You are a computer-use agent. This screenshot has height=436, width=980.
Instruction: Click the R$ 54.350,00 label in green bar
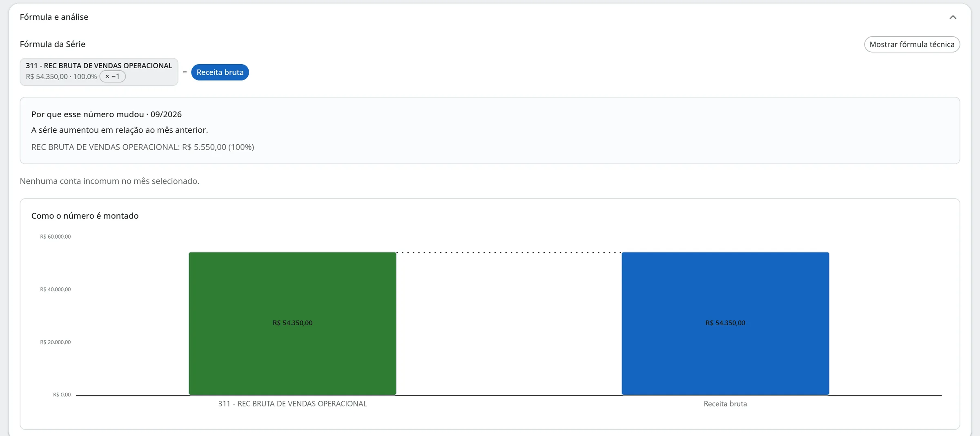click(292, 323)
